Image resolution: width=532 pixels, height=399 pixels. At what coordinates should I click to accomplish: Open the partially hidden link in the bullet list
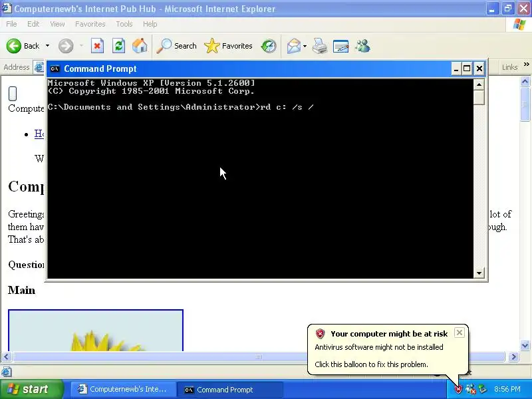(39, 134)
